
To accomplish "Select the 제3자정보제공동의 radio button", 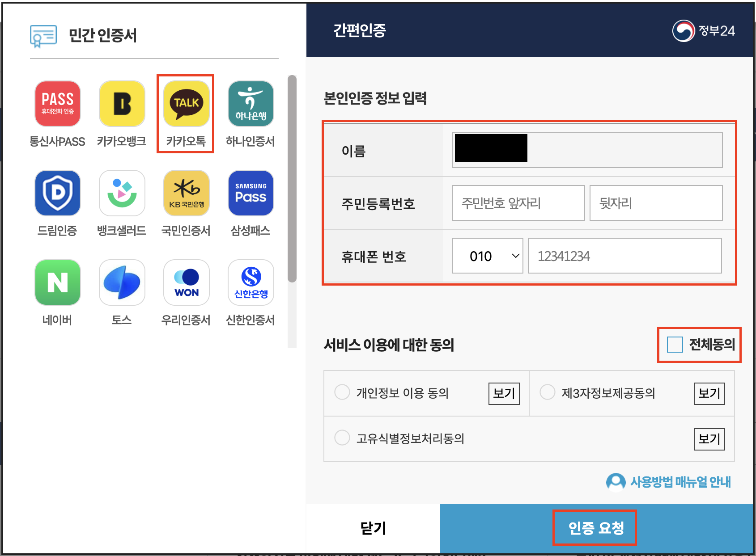I will pyautogui.click(x=548, y=392).
